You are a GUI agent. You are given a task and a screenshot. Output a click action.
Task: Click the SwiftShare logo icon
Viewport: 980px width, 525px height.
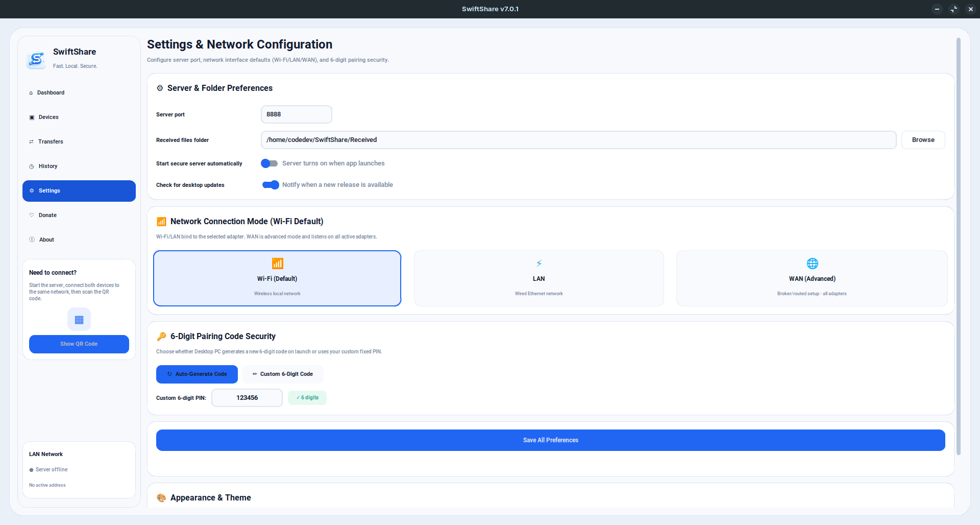click(x=36, y=60)
